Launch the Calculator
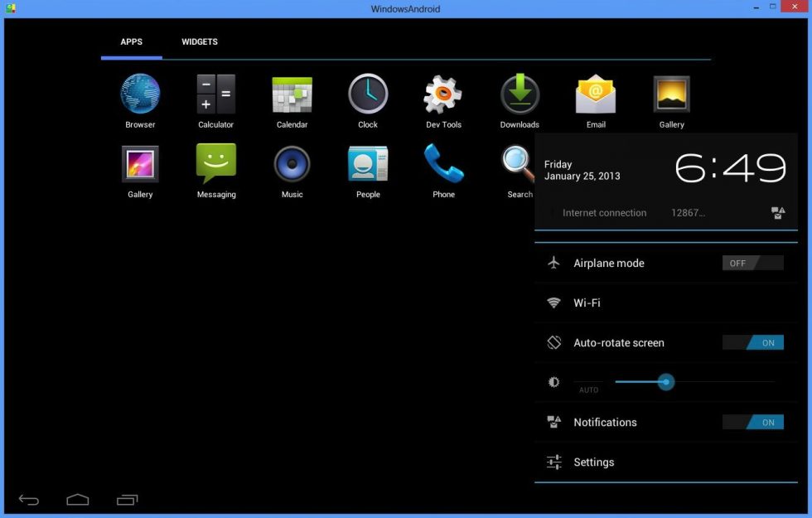The height and width of the screenshot is (518, 812). [215, 94]
